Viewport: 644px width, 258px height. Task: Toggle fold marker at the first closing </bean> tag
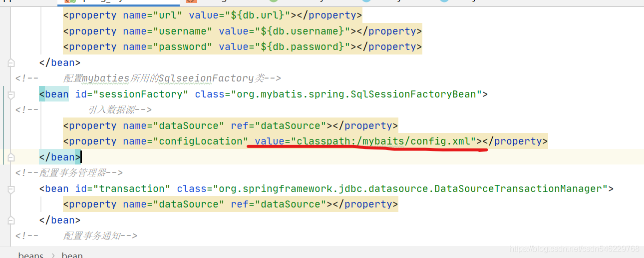(11, 62)
